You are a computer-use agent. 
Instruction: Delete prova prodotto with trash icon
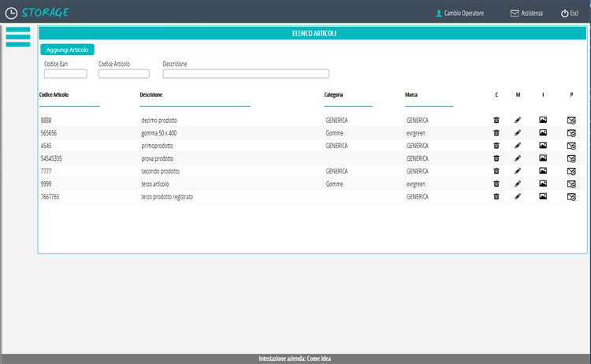click(x=496, y=158)
